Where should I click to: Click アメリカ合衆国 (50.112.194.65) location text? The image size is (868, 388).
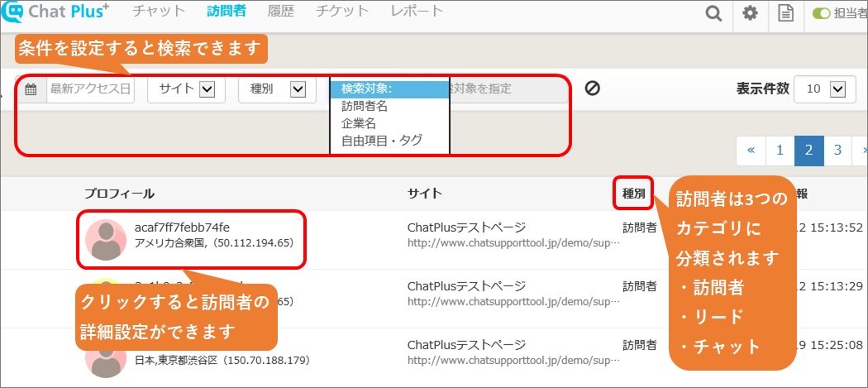pyautogui.click(x=213, y=242)
